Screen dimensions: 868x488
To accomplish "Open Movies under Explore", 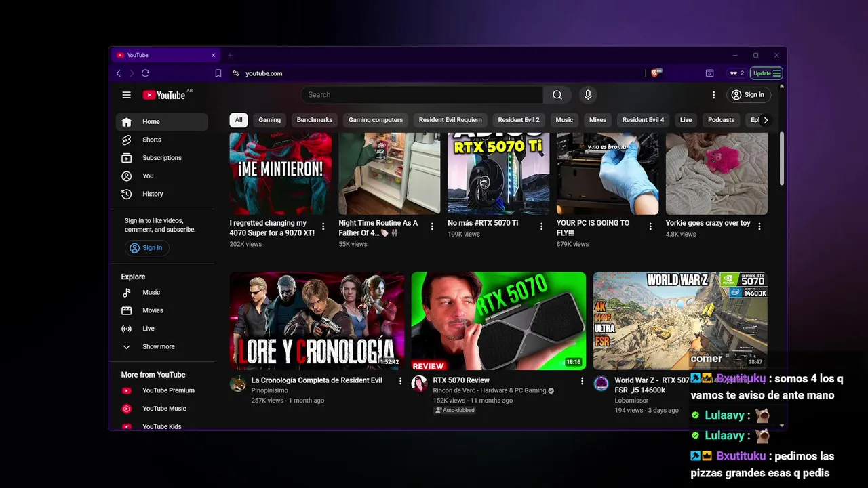I will click(x=162, y=310).
